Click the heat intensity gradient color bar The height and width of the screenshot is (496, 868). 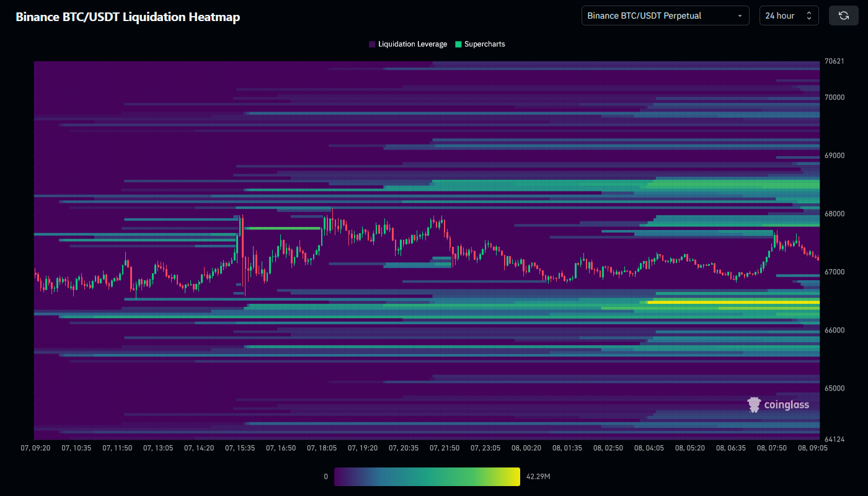(427, 477)
